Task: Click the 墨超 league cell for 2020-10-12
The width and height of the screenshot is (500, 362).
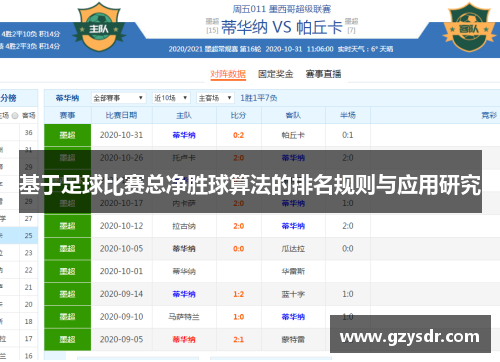Action: point(67,226)
